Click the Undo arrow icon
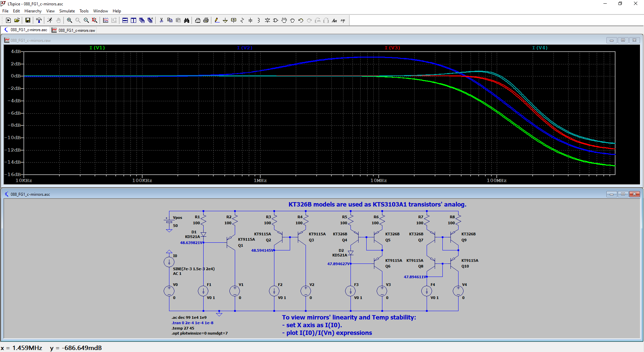Screen dimensions: 644x352 pos(301,20)
